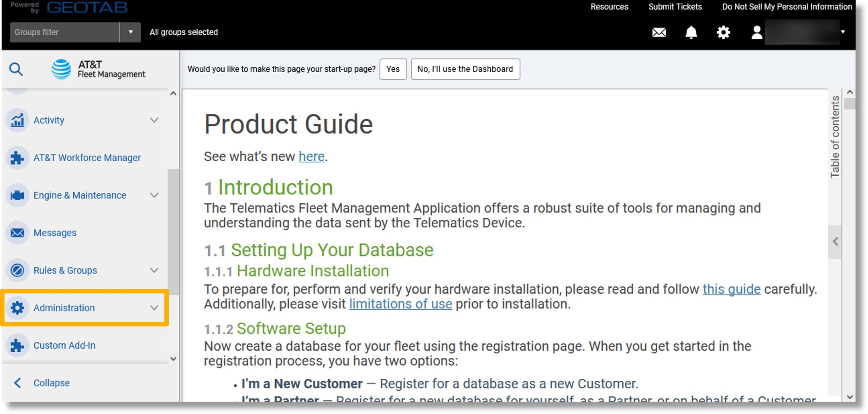The width and height of the screenshot is (868, 414).
Task: Expand the Activity menu chevron
Action: coord(154,120)
